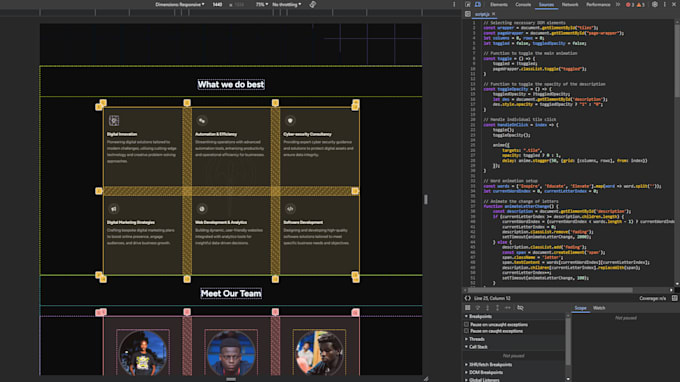The height and width of the screenshot is (382, 680).
Task: Expand the DOM Breakpoints section
Action: (484, 372)
